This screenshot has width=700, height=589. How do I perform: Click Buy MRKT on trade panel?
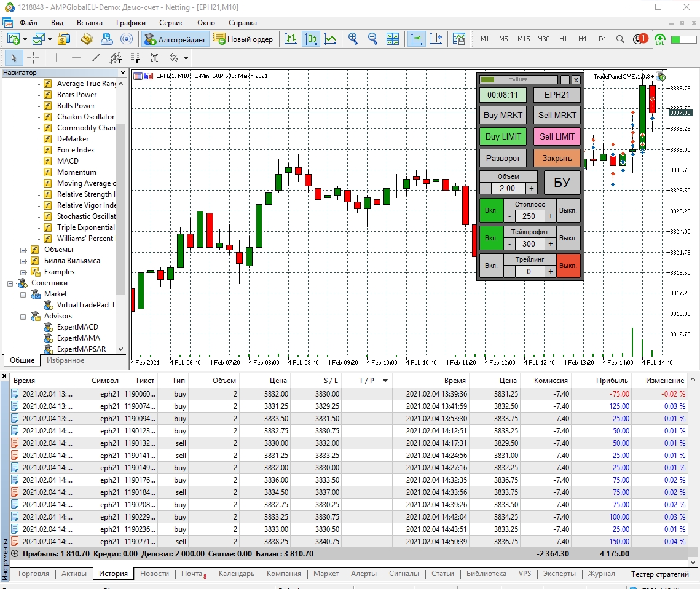click(x=503, y=115)
